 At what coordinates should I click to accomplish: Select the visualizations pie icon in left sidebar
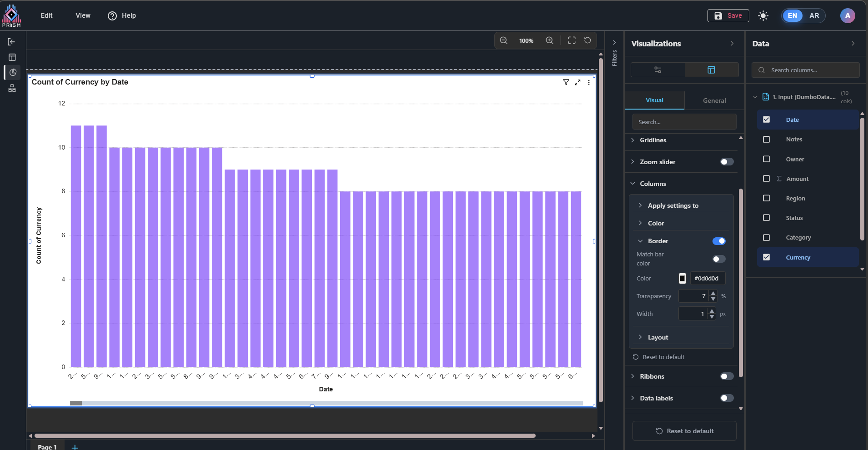(x=12, y=72)
